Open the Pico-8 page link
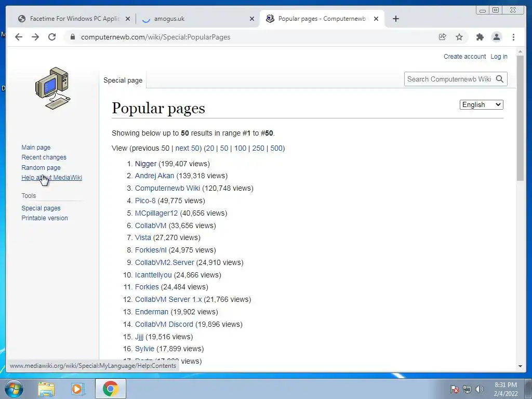The height and width of the screenshot is (399, 532). tap(145, 201)
